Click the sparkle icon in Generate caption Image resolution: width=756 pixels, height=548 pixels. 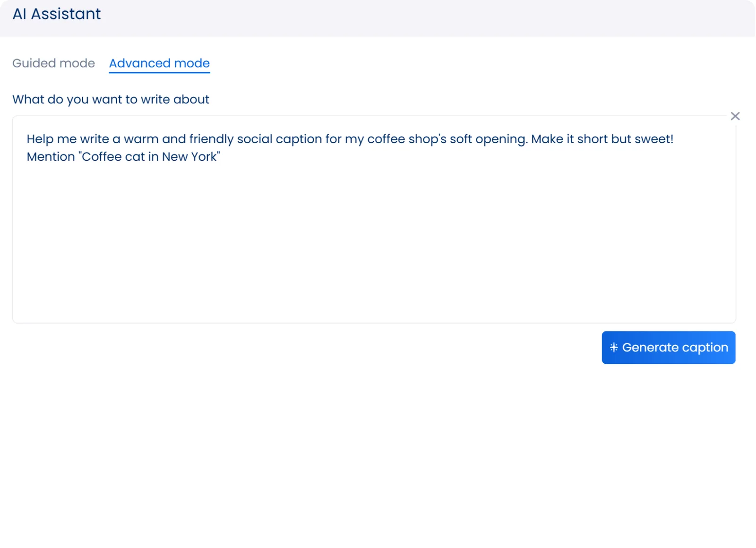(x=614, y=348)
